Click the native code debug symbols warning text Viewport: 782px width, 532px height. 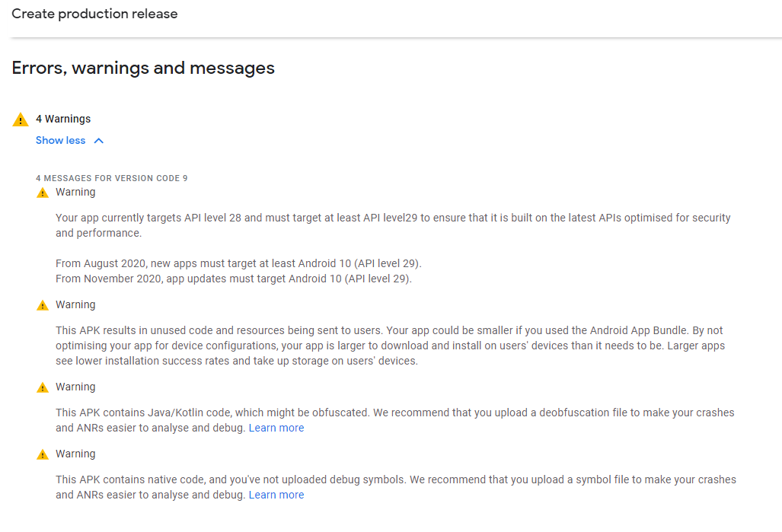click(395, 479)
